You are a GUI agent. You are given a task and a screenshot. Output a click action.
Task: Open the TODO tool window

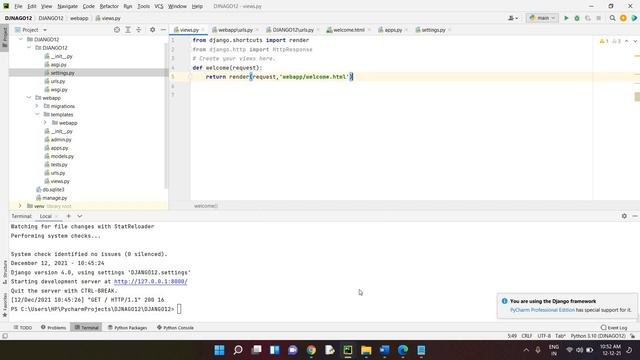pyautogui.click(x=22, y=327)
